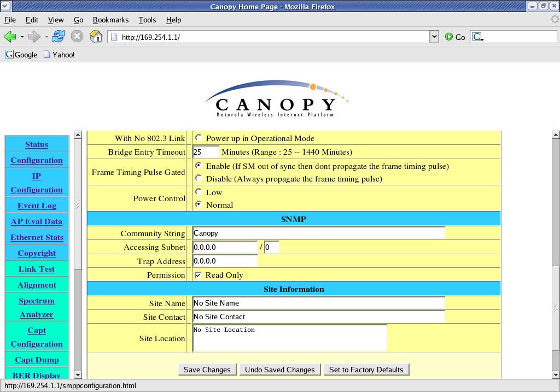Click the Save Changes button
The image size is (560, 392).
[x=207, y=370]
